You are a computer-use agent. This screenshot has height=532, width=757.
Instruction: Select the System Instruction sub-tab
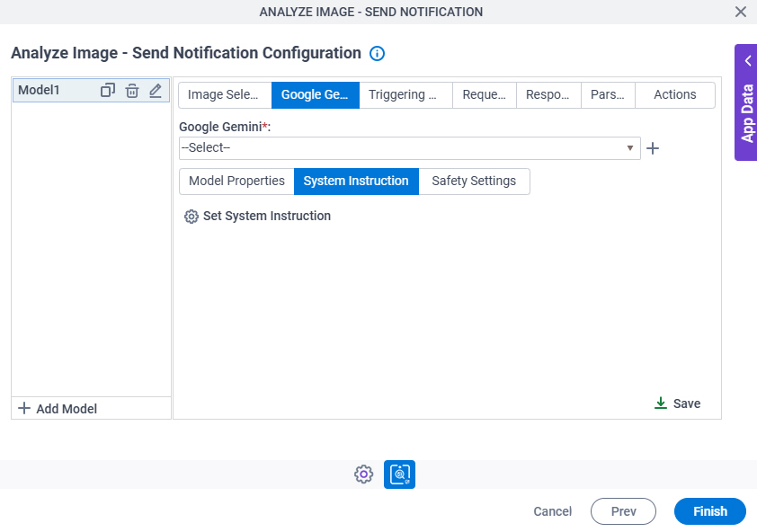(x=356, y=182)
